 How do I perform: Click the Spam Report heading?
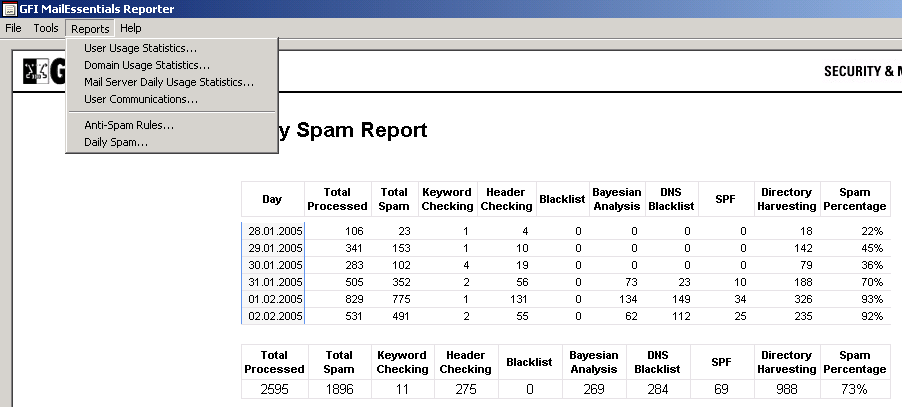point(353,130)
